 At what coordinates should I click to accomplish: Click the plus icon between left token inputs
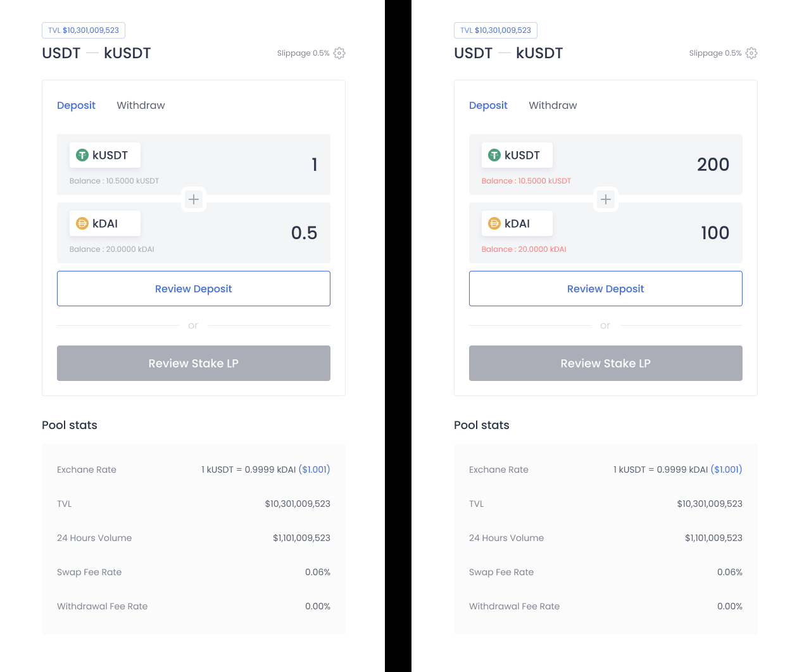[x=194, y=199]
